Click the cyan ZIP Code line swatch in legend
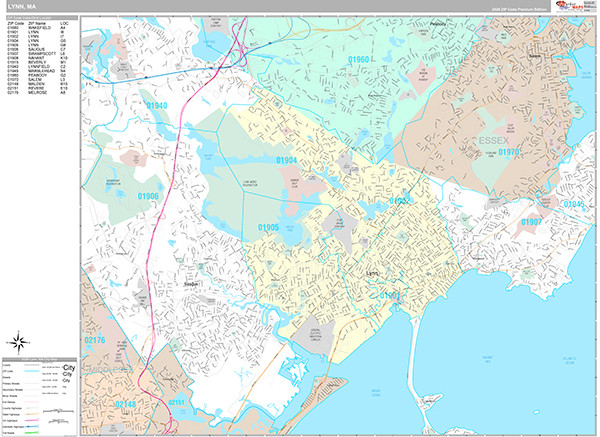The height and width of the screenshot is (437, 600). pos(32,371)
